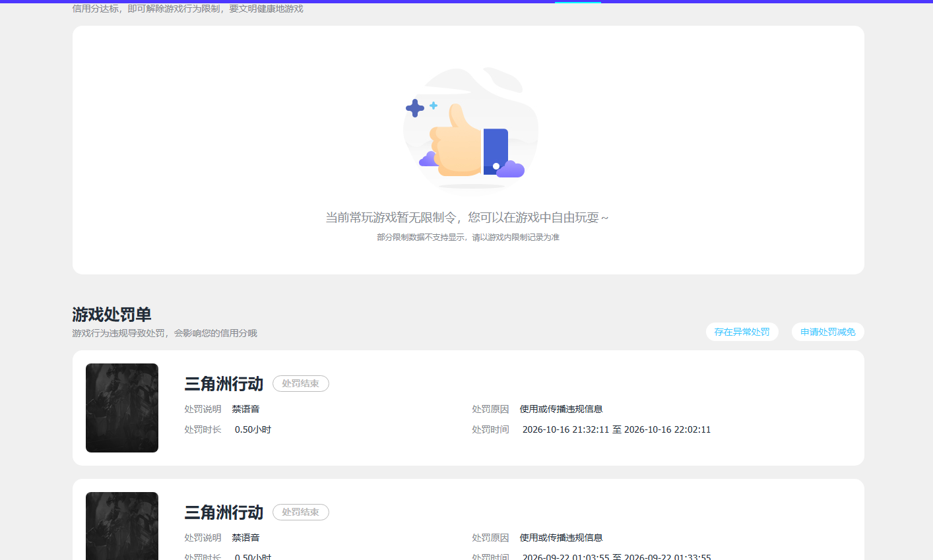Click 使用或传播违规信息 in the 2026-09-22 card

click(x=561, y=538)
